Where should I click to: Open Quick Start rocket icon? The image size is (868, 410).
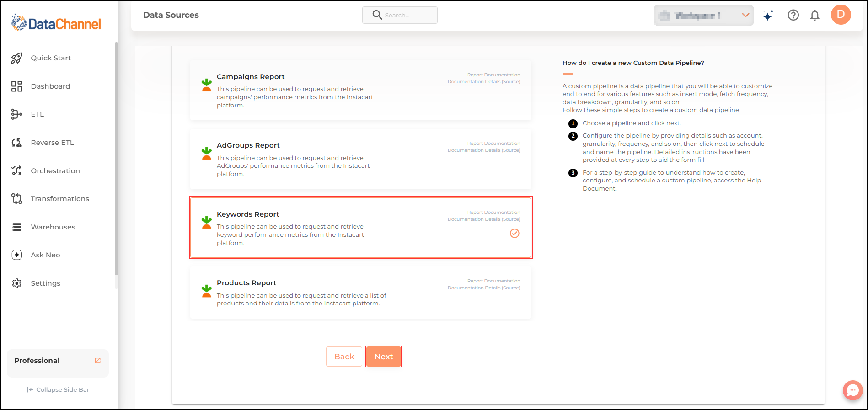pyautogui.click(x=17, y=58)
